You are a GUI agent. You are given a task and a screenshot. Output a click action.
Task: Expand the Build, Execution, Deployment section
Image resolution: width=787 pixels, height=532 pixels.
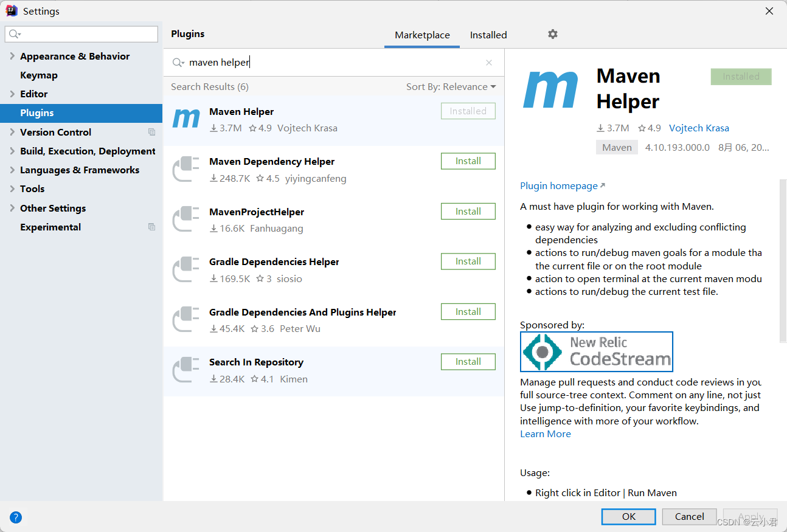[13, 151]
